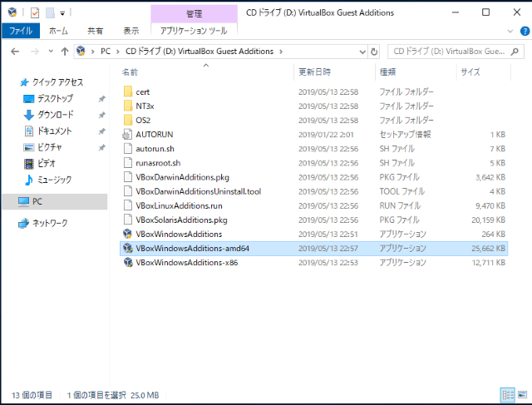Select VBoxDarwinAdditions.pkg file
The image size is (532, 405).
(x=183, y=177)
